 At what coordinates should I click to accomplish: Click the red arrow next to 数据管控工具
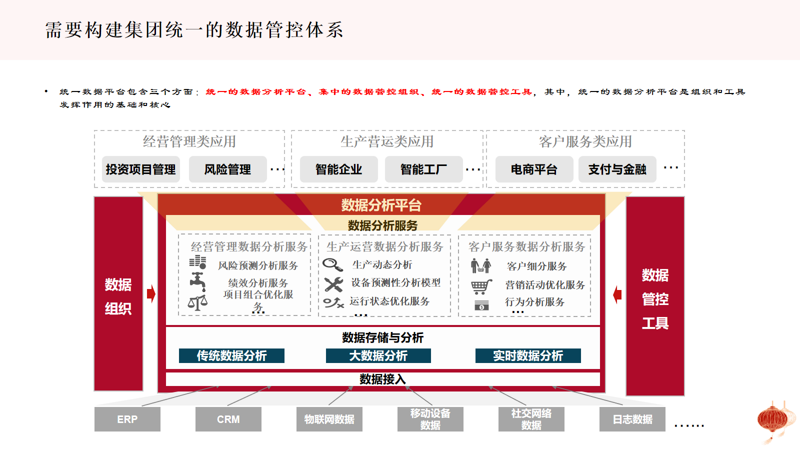point(617,294)
